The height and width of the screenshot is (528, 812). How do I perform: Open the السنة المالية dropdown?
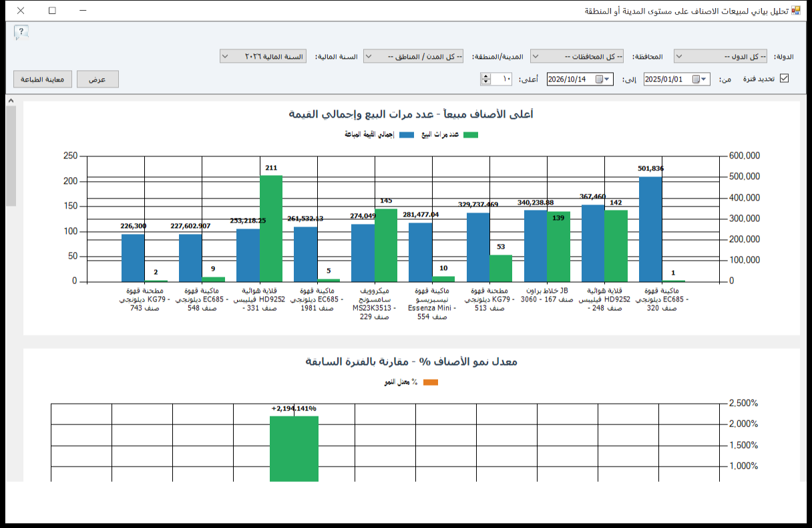262,57
